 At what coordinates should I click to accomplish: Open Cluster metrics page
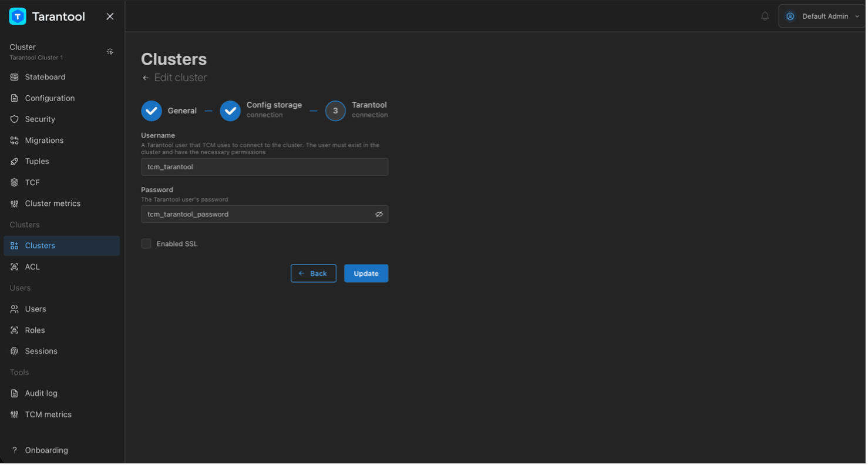pyautogui.click(x=62, y=204)
